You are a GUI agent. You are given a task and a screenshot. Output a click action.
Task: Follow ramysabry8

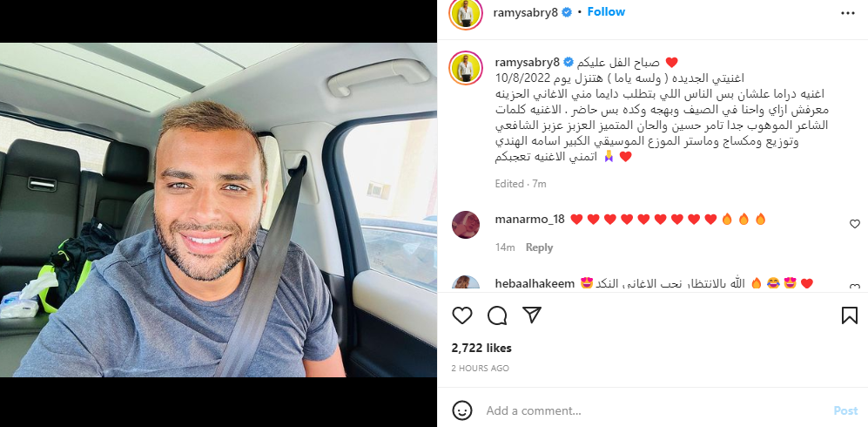(606, 11)
